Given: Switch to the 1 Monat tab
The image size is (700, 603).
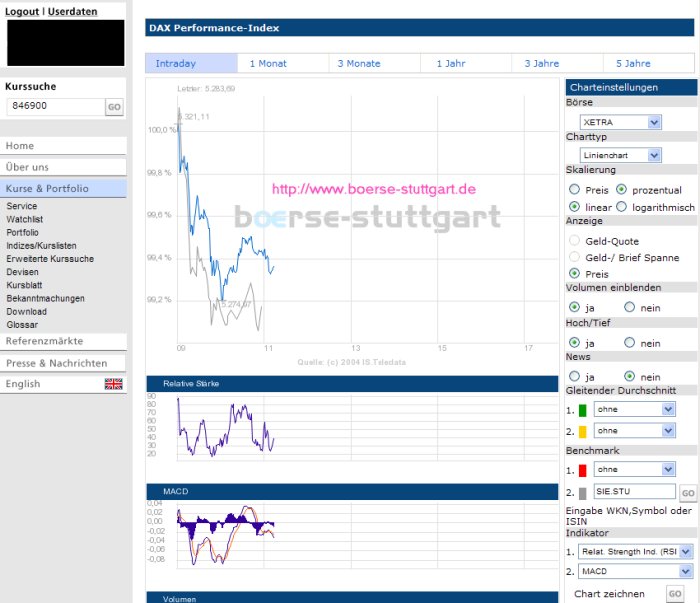Looking at the screenshot, I should 283,63.
